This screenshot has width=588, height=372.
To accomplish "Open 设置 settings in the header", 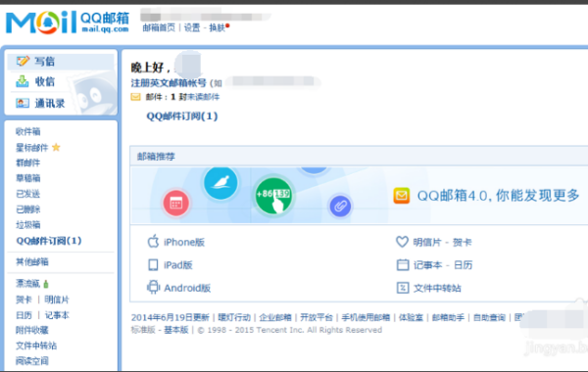I will click(192, 27).
